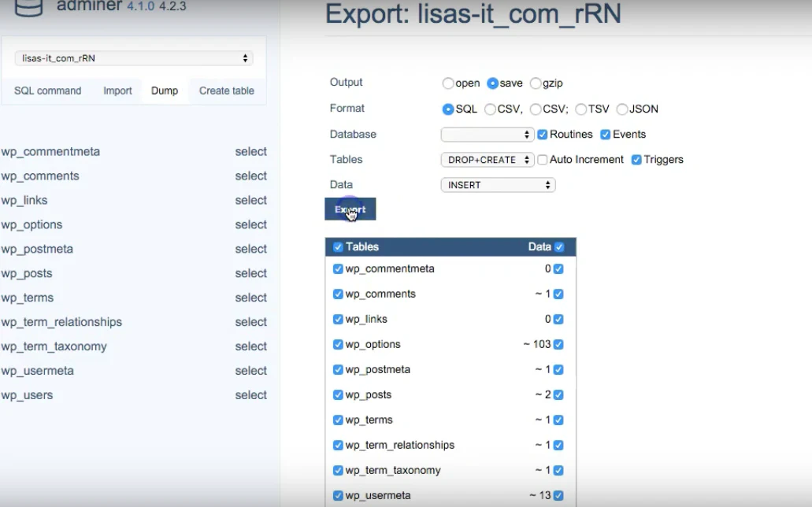Viewport: 812px width, 507px height.
Task: Select output option gzip
Action: (536, 83)
